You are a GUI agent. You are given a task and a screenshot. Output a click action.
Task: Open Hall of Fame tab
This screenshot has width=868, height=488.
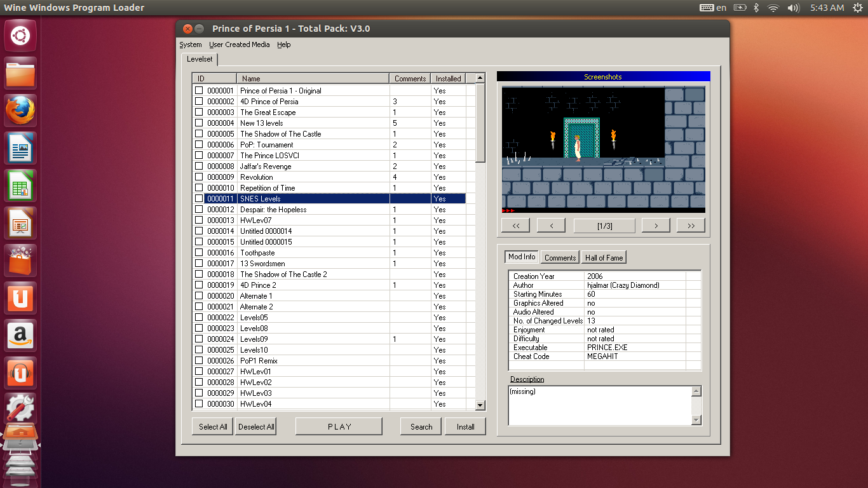tap(604, 257)
